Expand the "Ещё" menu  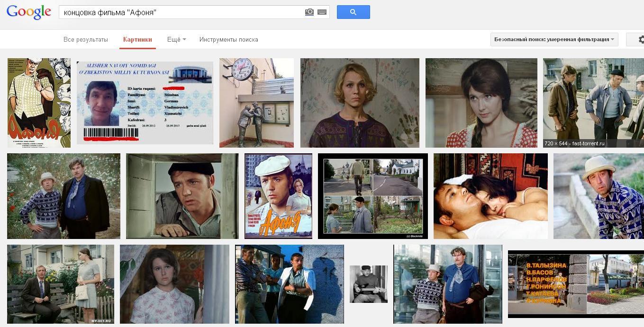tap(176, 40)
